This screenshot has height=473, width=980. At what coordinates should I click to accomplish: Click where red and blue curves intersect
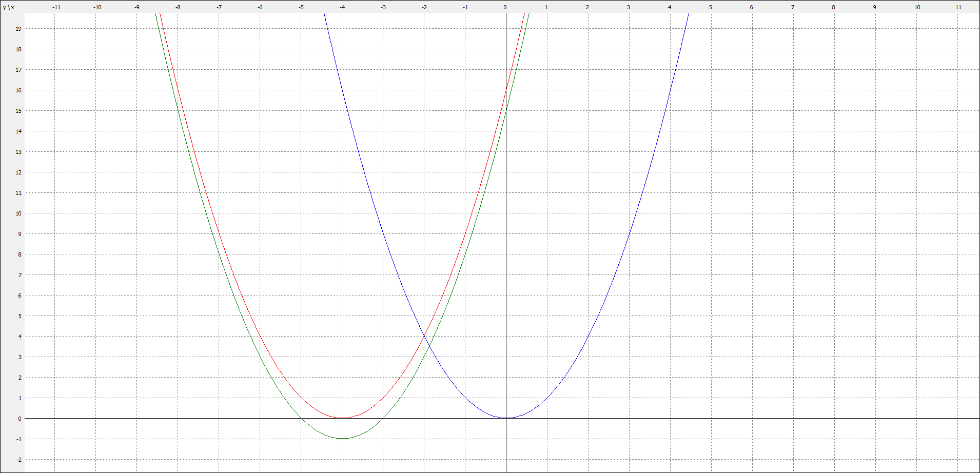pos(424,336)
